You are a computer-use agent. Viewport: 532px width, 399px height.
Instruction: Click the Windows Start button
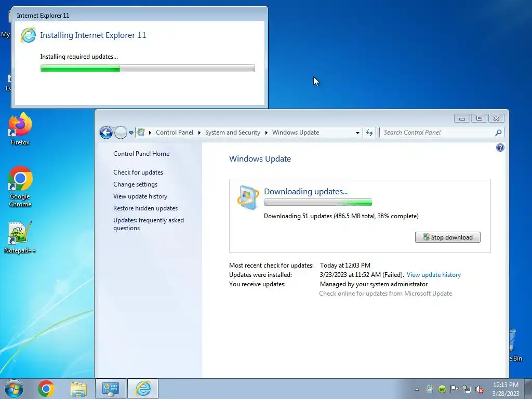coord(14,389)
